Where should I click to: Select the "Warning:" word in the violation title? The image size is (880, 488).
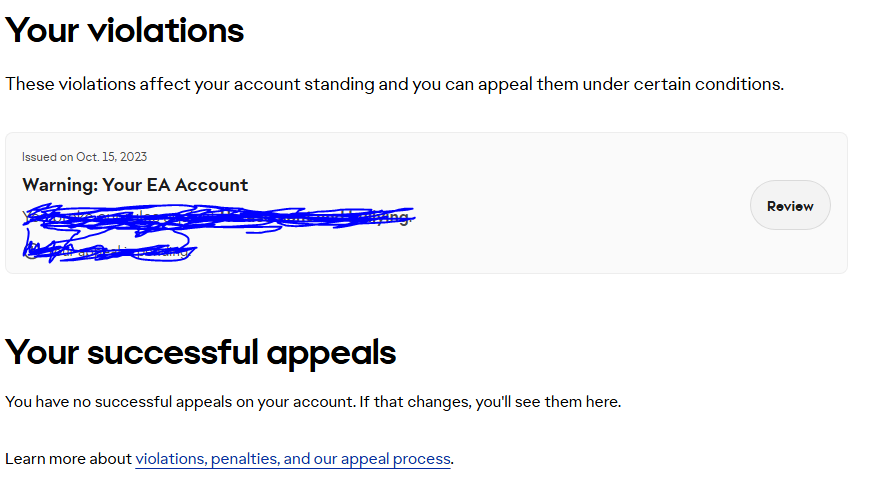point(59,185)
